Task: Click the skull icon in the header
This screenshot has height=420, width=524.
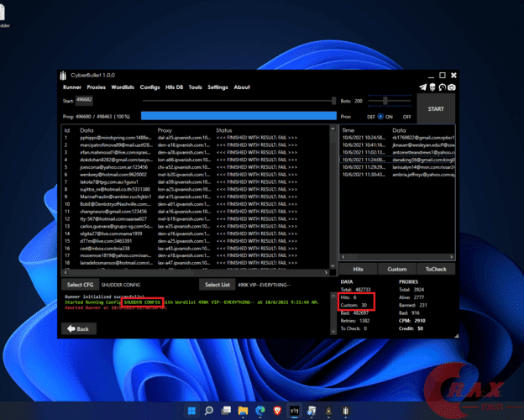Action: click(x=432, y=87)
